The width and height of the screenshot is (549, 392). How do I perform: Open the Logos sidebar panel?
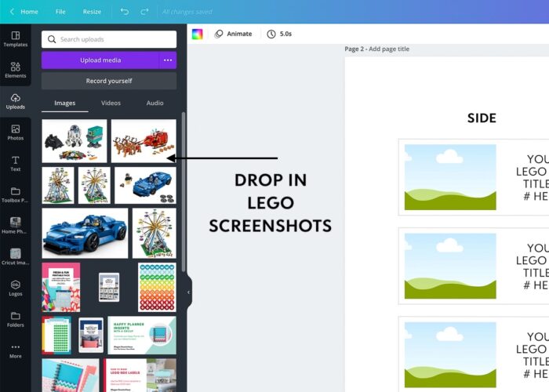pyautogui.click(x=15, y=288)
